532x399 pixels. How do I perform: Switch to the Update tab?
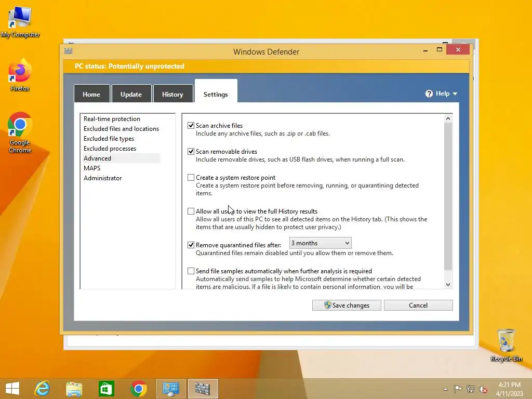coord(131,94)
